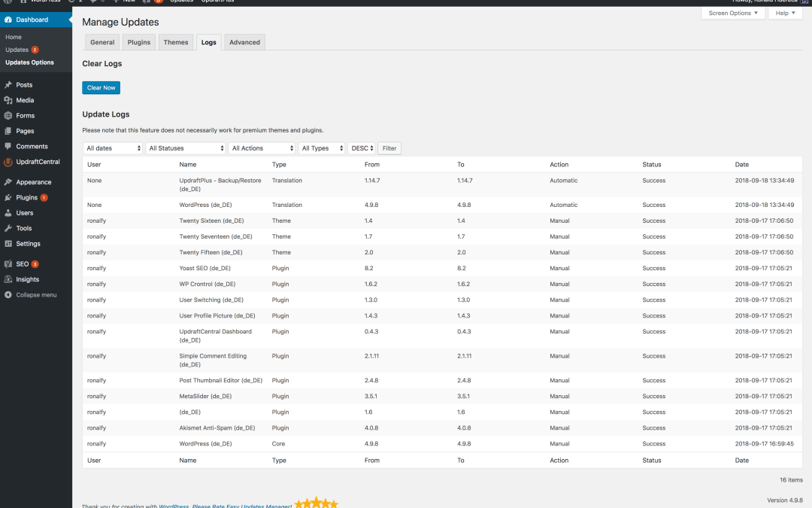
Task: Click From version 3.5.1 in MetaSlider row
Action: 371,397
